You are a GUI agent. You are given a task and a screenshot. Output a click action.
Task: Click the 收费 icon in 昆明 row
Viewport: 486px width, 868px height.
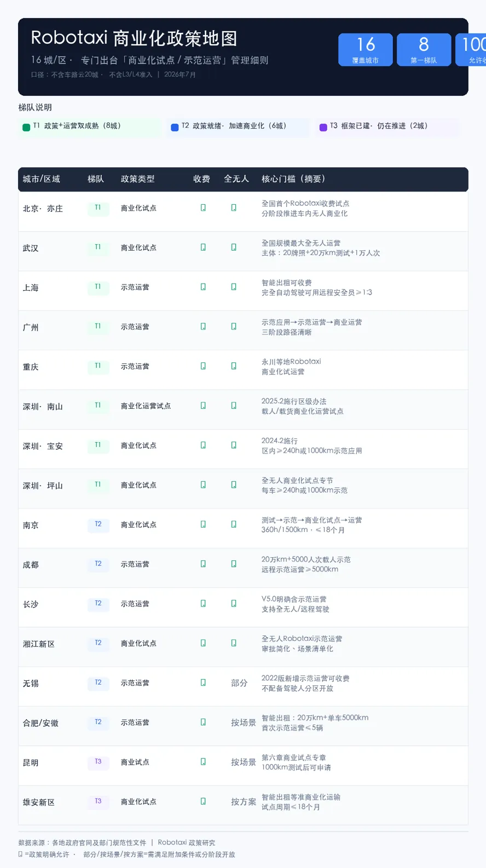[x=203, y=762]
